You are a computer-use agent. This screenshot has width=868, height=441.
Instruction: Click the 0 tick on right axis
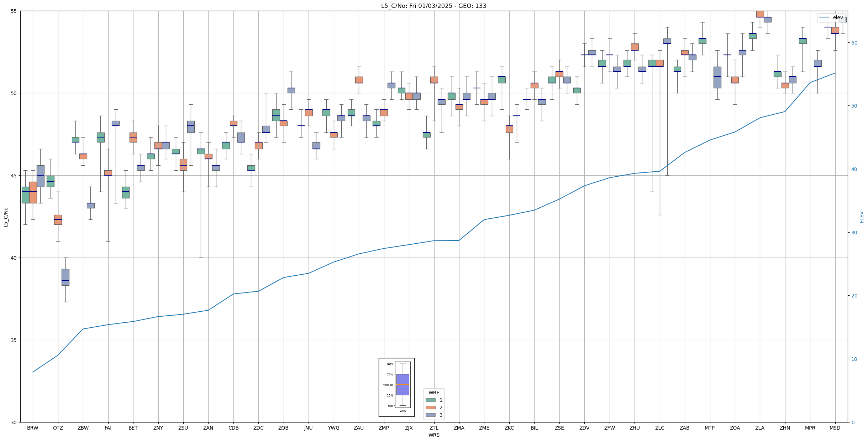[852, 422]
